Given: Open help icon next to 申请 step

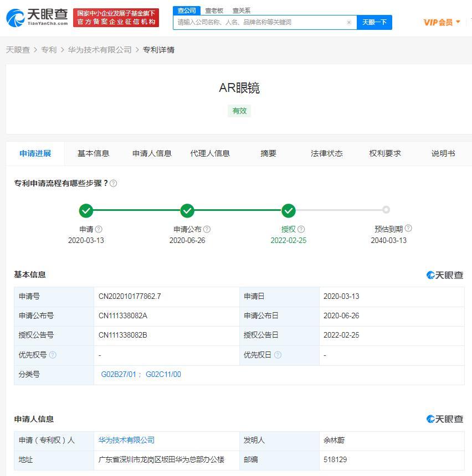Looking at the screenshot, I should pyautogui.click(x=99, y=229).
